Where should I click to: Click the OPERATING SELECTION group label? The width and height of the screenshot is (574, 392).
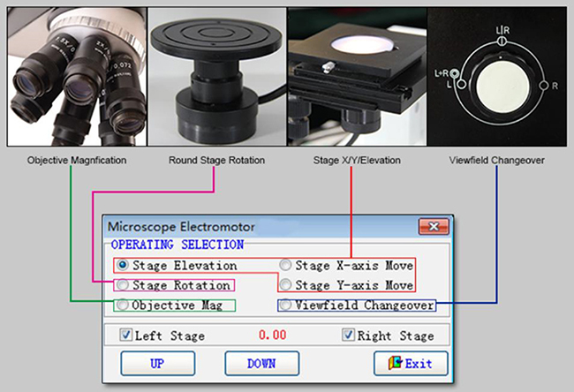pos(177,245)
